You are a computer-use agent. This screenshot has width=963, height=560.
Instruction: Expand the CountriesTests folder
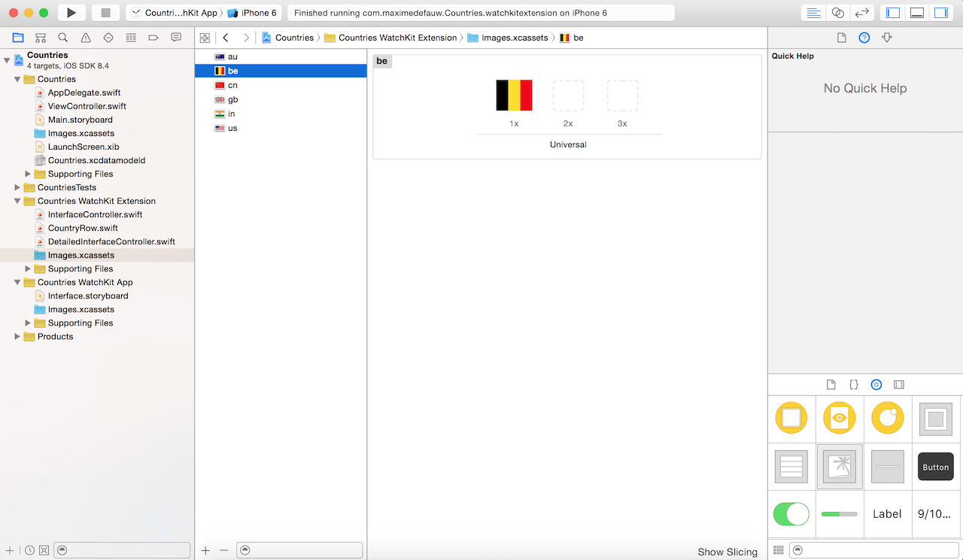click(x=17, y=187)
